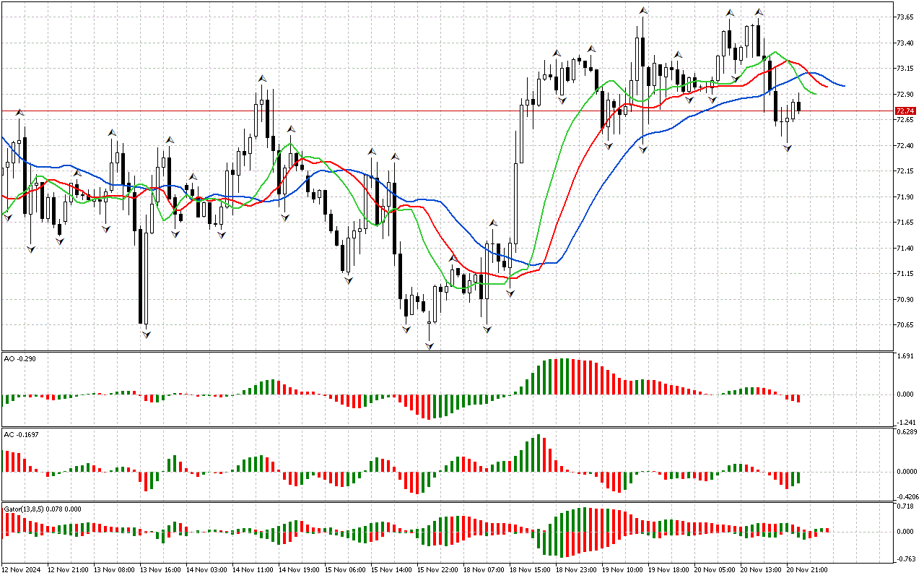Click the 73.65 price scale value
Image resolution: width=924 pixels, height=578 pixels.
(x=905, y=16)
